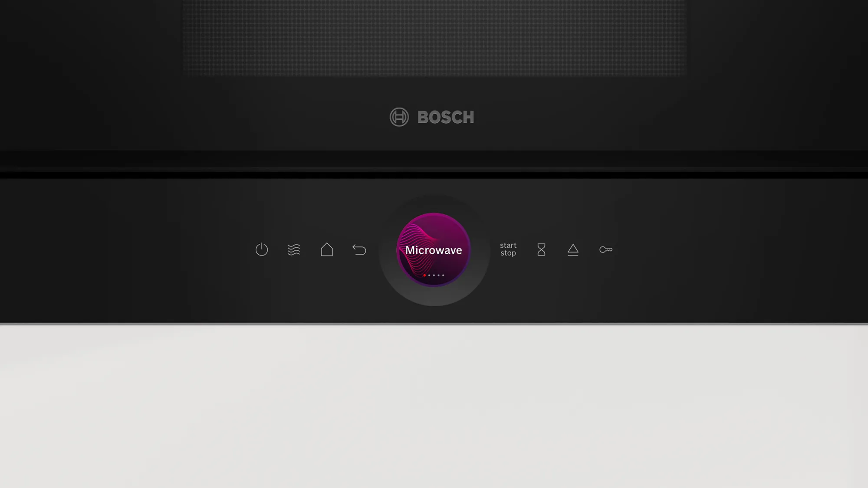Toggle the power function on
Screen dimensions: 868x488
pyautogui.click(x=262, y=250)
